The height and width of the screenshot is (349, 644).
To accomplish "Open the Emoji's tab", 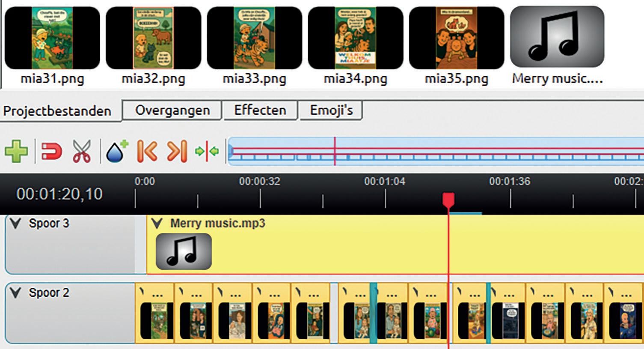I will 331,110.
